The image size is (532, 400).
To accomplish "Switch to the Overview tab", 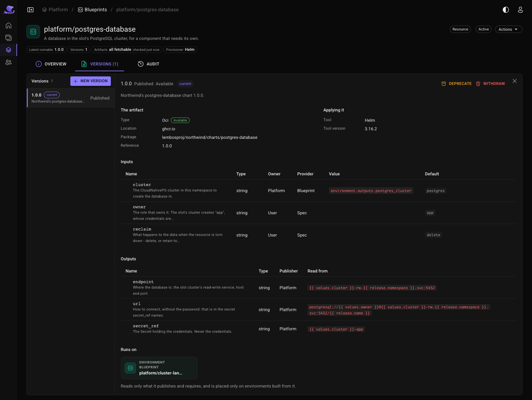I will [x=51, y=64].
